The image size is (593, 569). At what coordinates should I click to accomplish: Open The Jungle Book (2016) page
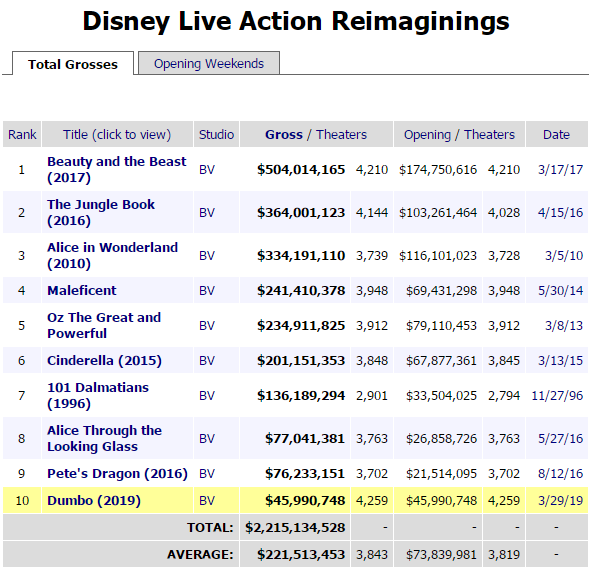click(x=101, y=212)
